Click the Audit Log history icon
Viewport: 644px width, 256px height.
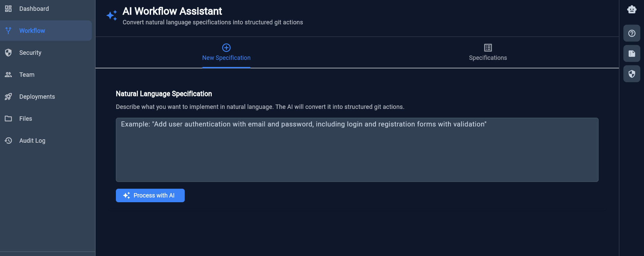click(x=8, y=141)
